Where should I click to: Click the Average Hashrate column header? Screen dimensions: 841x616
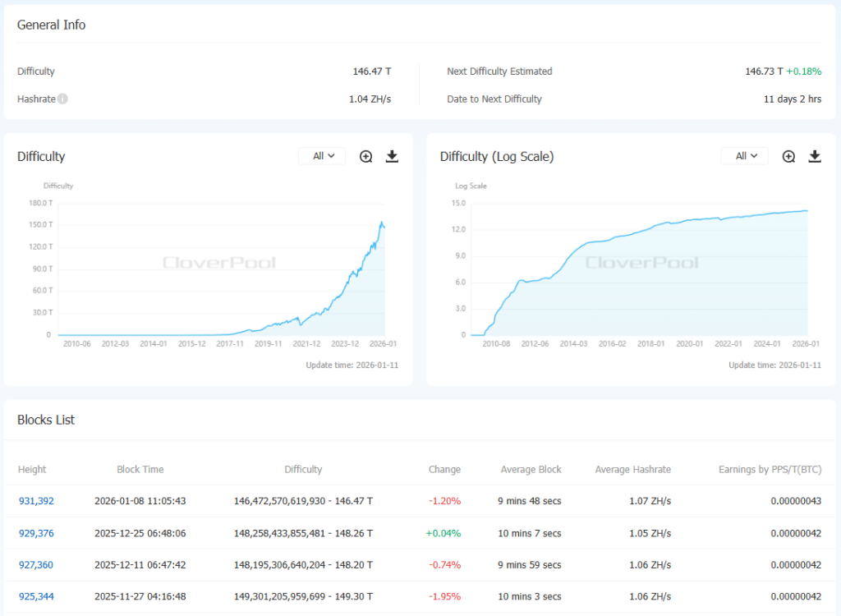click(632, 470)
